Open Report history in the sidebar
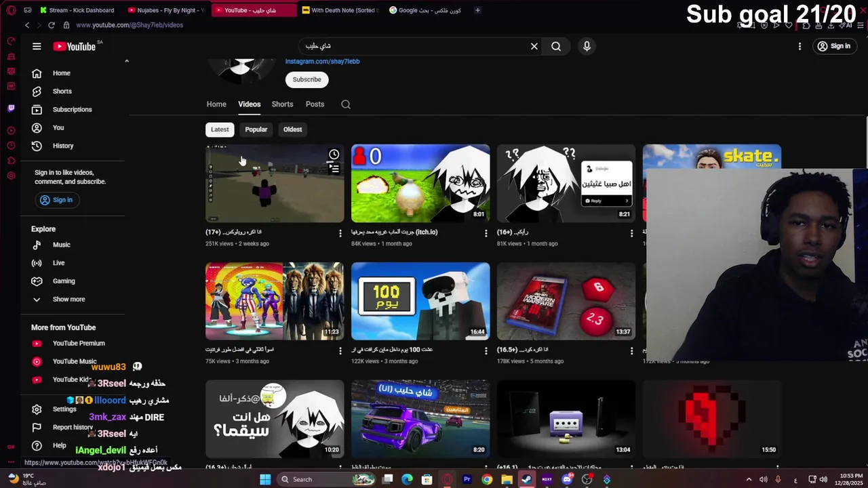Image resolution: width=868 pixels, height=488 pixels. (x=74, y=428)
